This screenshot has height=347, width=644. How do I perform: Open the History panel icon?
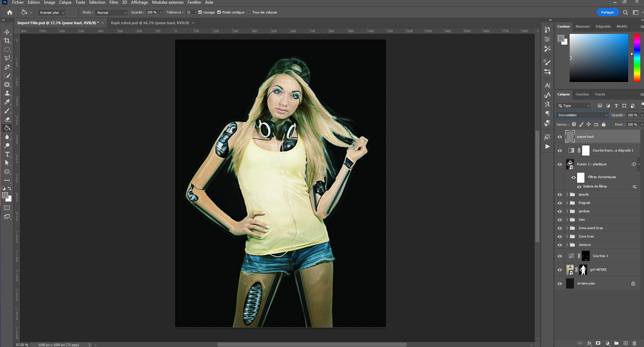point(547,30)
